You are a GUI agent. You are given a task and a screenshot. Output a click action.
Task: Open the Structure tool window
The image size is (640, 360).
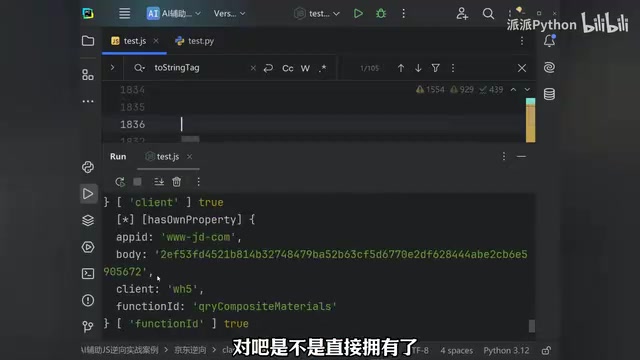point(88,75)
